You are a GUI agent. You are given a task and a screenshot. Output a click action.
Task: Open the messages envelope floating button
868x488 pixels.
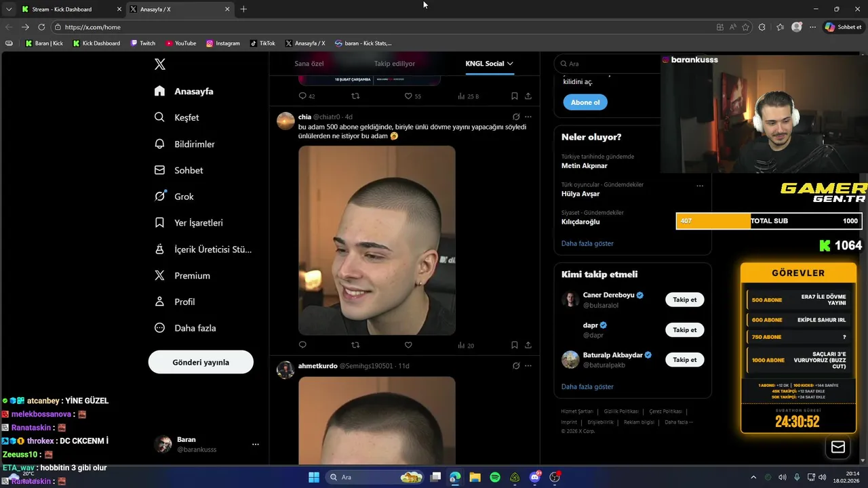pyautogui.click(x=838, y=447)
